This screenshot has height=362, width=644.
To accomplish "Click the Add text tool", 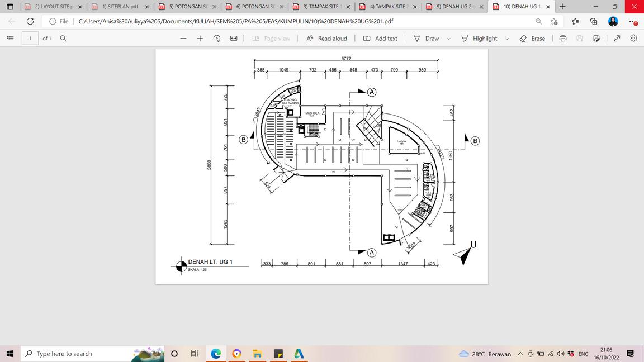I will [x=380, y=38].
